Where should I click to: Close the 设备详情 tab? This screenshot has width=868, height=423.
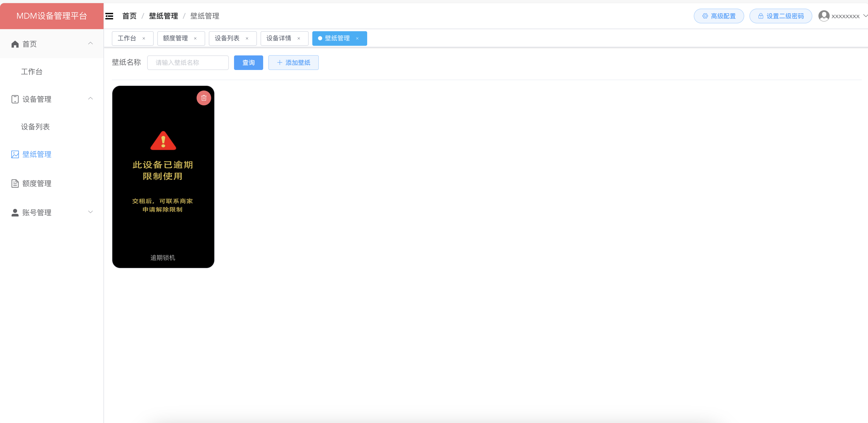coord(299,39)
